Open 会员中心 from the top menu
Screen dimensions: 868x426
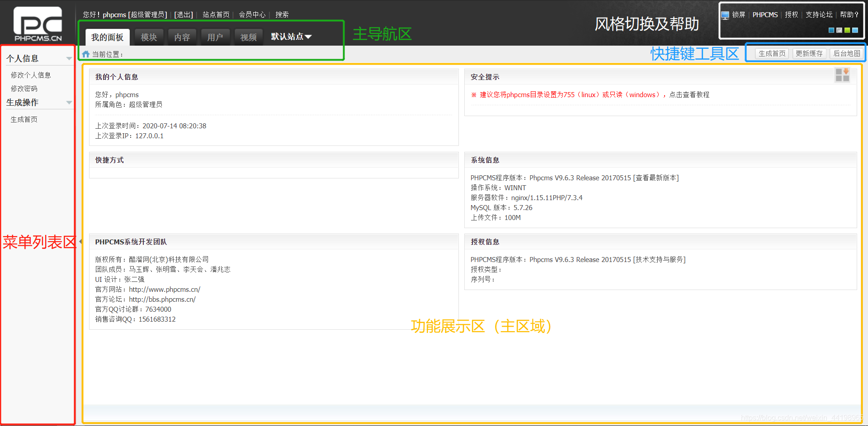pyautogui.click(x=252, y=14)
